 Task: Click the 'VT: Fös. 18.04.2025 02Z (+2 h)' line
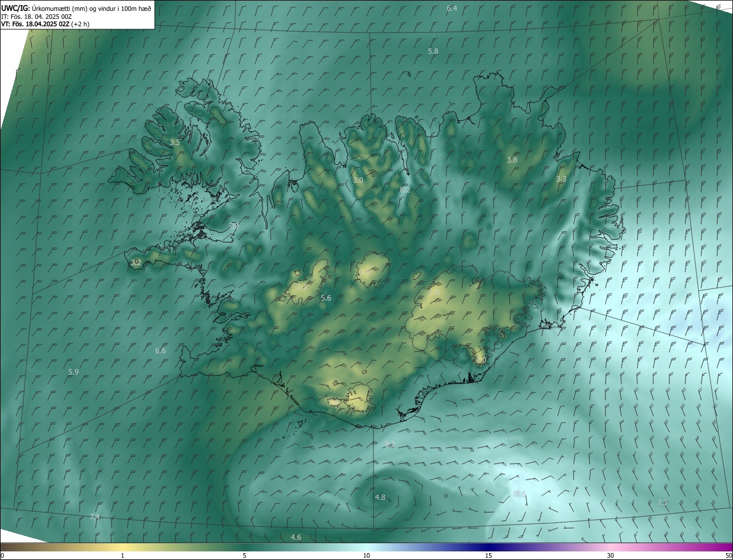45,24
